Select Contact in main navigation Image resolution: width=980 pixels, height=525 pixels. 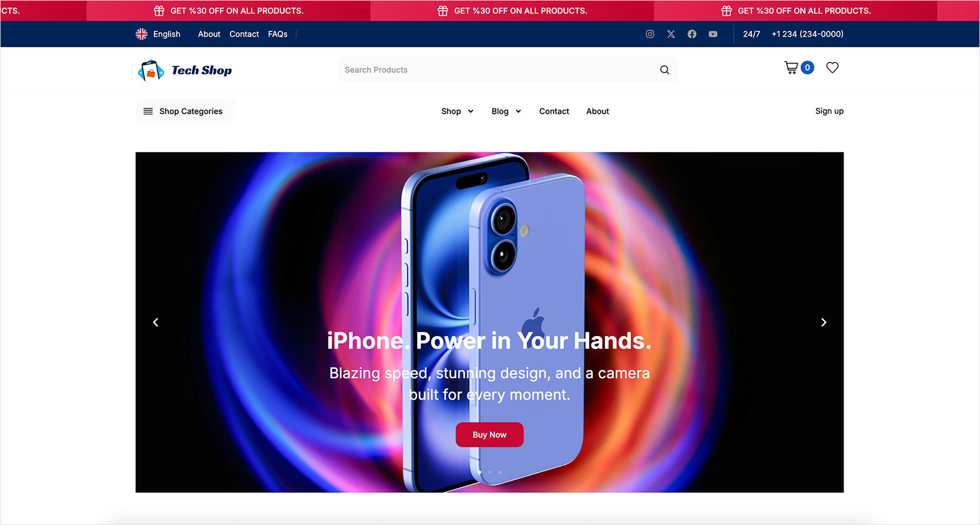[x=554, y=111]
